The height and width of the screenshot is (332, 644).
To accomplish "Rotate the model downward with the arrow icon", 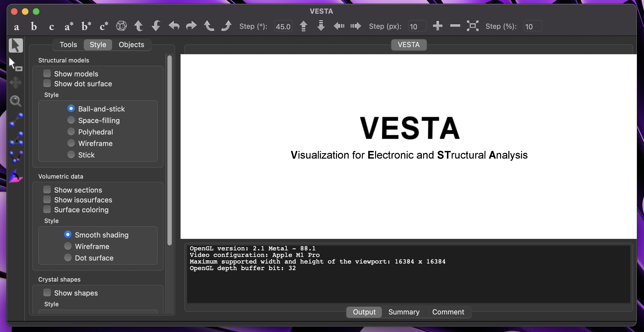I will click(x=156, y=26).
